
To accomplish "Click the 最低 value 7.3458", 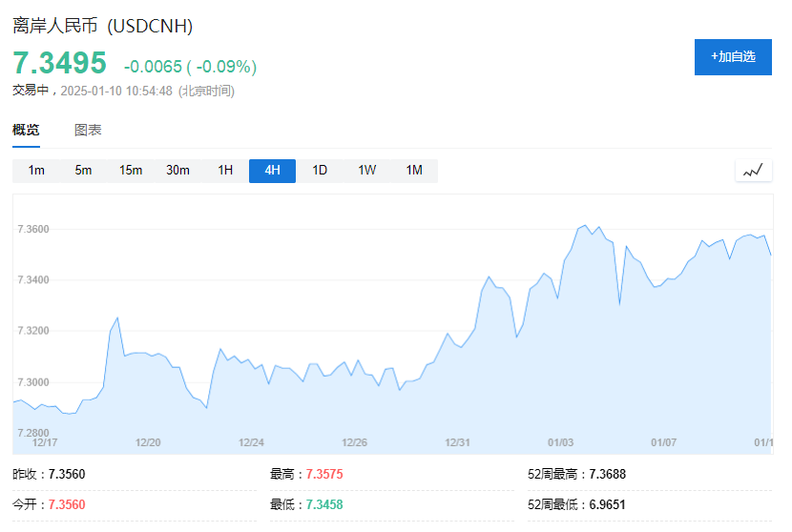I will coord(324,504).
